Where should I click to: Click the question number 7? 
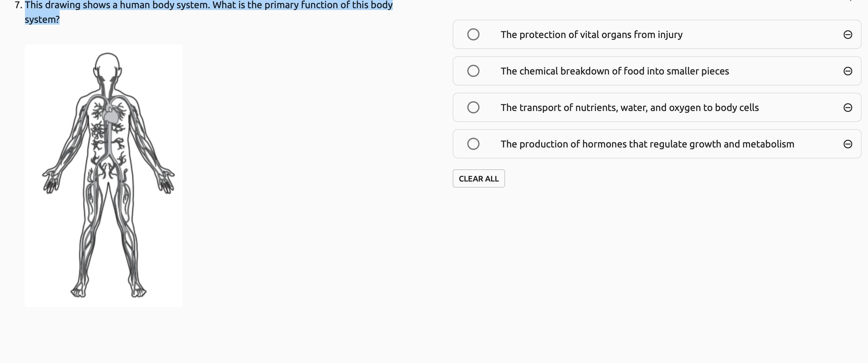[18, 5]
